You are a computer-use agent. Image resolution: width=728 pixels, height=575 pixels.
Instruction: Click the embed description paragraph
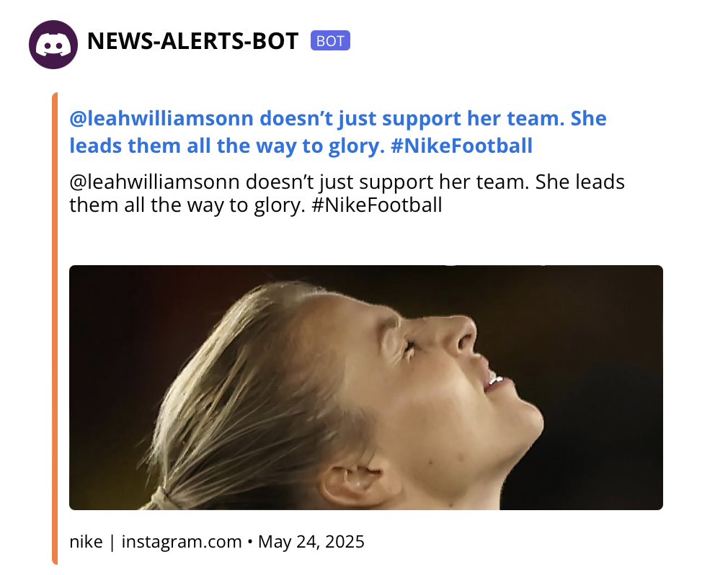(x=347, y=194)
